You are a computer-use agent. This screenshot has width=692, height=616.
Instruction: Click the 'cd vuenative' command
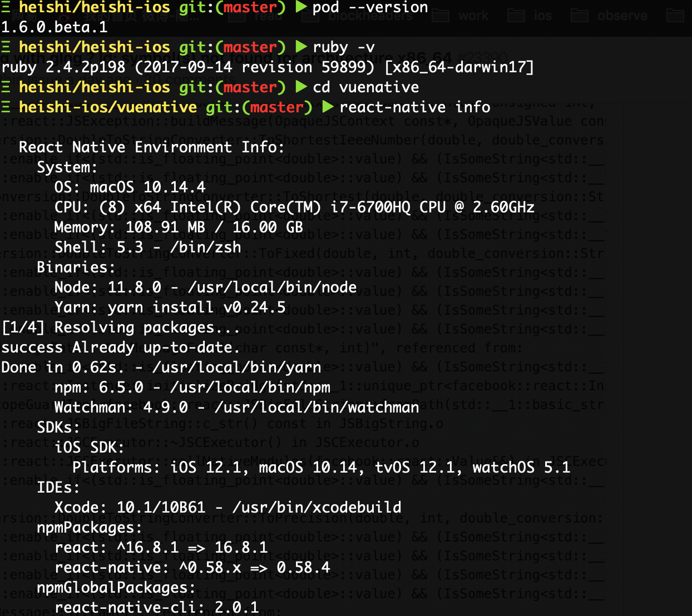coord(366,87)
